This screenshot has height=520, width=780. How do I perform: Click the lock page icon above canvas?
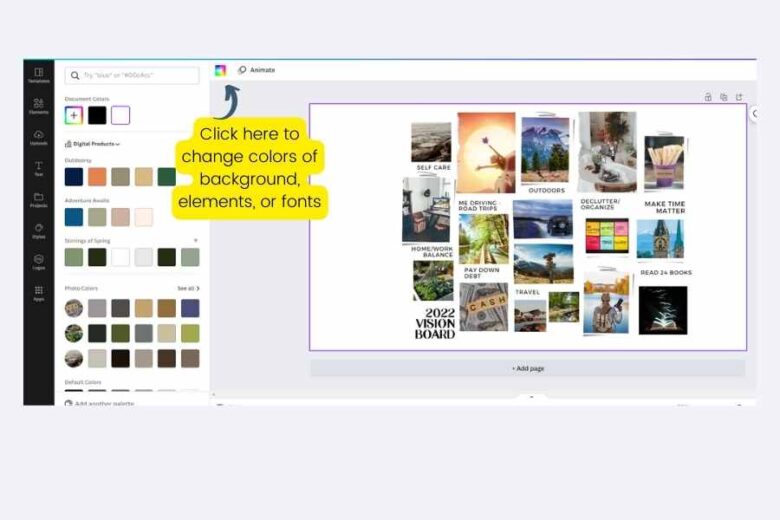coord(708,97)
